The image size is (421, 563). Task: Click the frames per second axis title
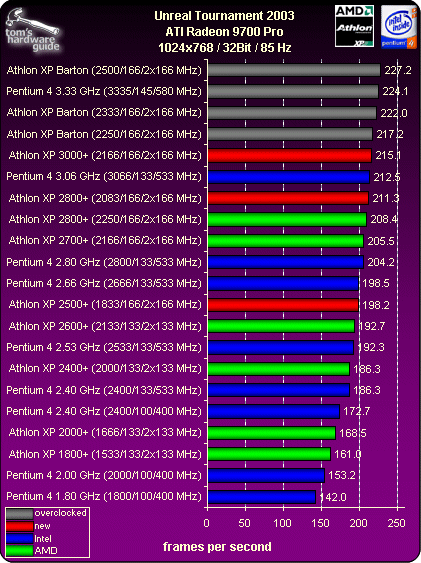click(217, 547)
